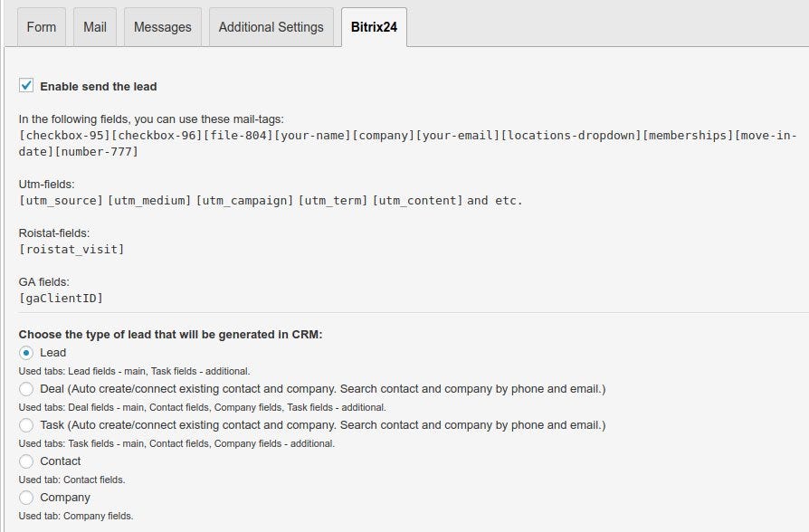Click the [gaClientID] field tag
This screenshot has width=809, height=532.
click(x=61, y=298)
